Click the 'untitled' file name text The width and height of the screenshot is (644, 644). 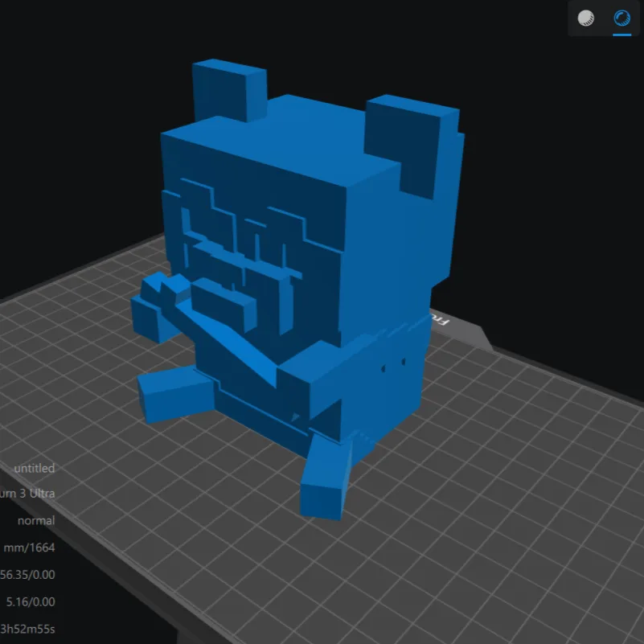[34, 468]
